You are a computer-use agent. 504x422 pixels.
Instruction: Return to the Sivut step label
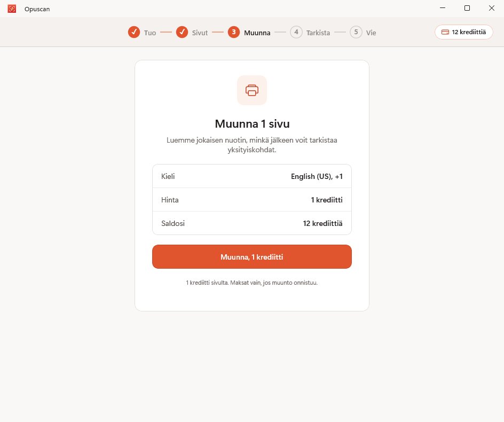coord(200,33)
